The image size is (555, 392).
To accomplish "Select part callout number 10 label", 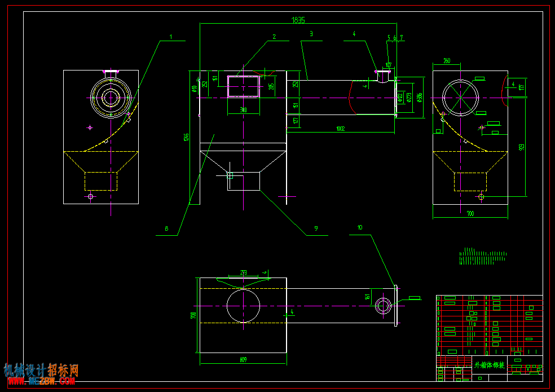I will point(360,228).
